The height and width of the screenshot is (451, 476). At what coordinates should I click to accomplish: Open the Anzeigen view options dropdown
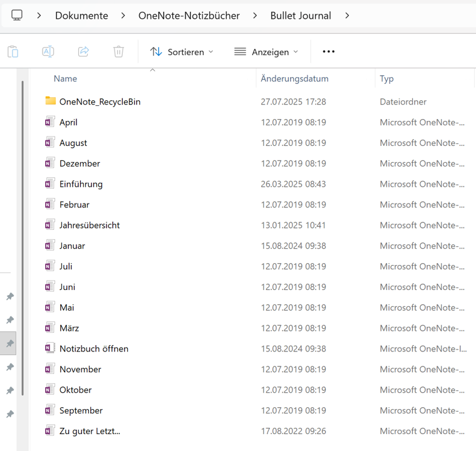pyautogui.click(x=266, y=52)
